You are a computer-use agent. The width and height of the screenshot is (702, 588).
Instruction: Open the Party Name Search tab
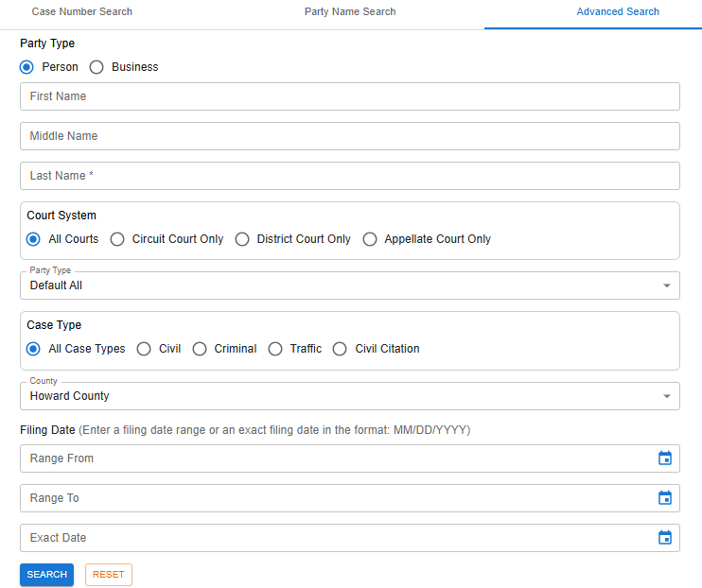coord(350,12)
